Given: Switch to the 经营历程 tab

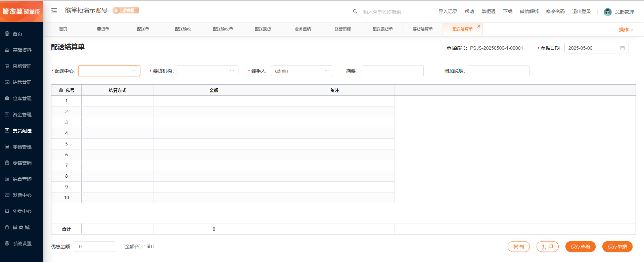Looking at the screenshot, I should tap(343, 29).
